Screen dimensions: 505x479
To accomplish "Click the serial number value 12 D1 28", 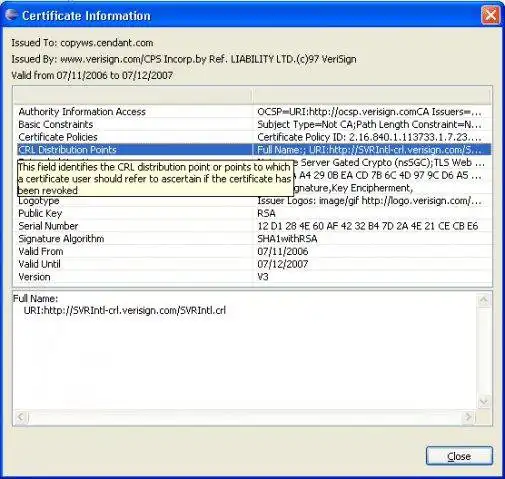I will (x=368, y=226).
